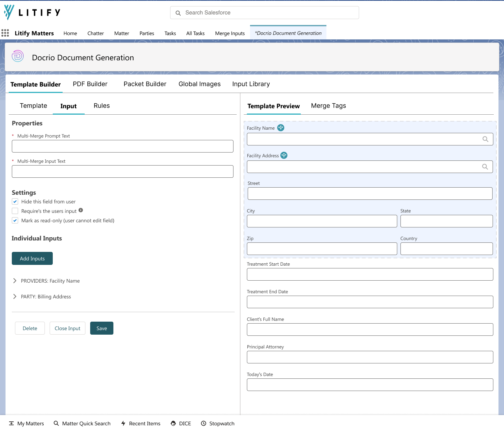Click the Facility Address lookup field

tap(370, 167)
